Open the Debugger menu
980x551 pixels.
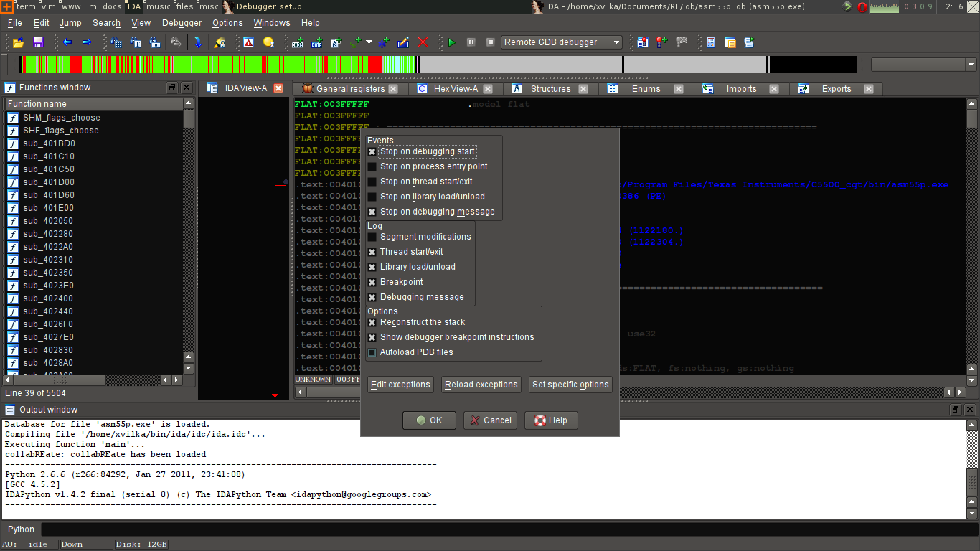(182, 23)
